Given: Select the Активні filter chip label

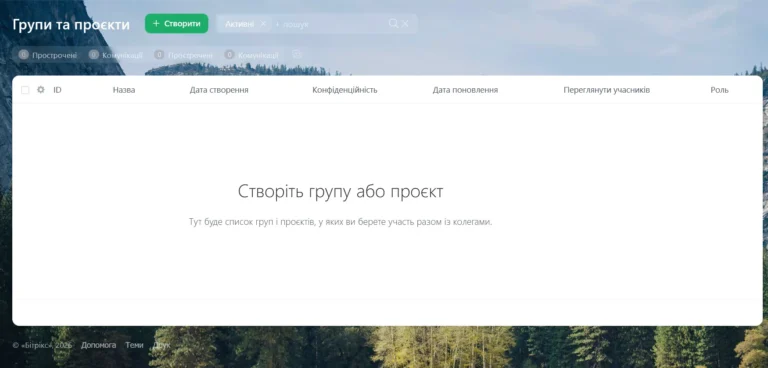Looking at the screenshot, I should point(240,24).
